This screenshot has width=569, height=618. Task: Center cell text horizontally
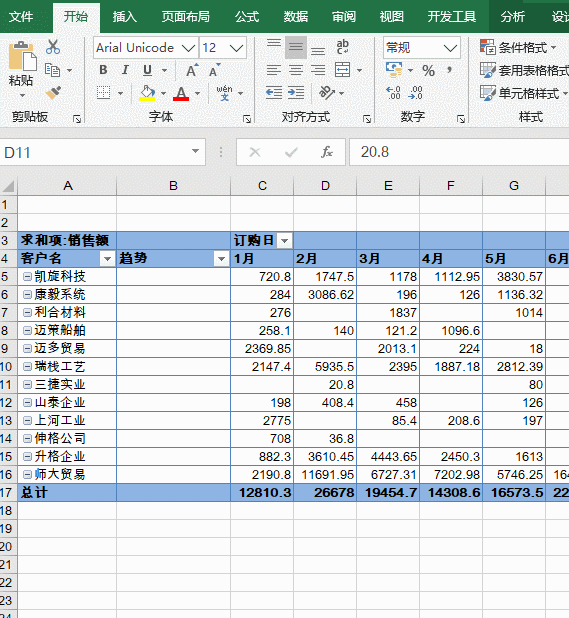pos(296,70)
